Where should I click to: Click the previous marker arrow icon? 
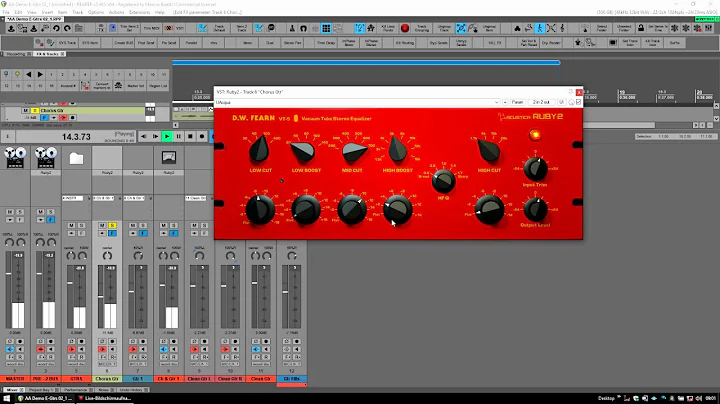[28, 74]
